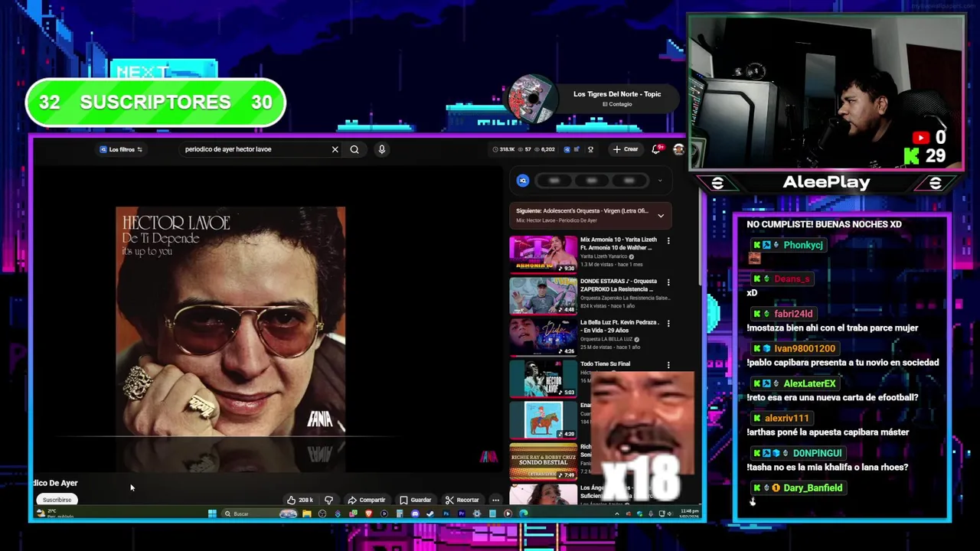The image size is (980, 551).
Task: Click chat username Ivan98001200
Action: click(x=805, y=348)
